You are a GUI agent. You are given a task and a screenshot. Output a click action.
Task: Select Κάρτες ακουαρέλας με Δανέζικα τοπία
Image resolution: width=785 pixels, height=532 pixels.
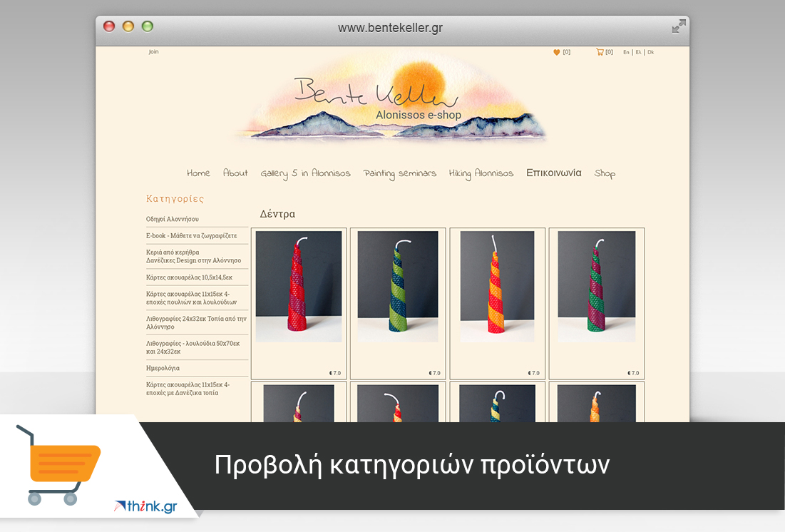tap(188, 389)
